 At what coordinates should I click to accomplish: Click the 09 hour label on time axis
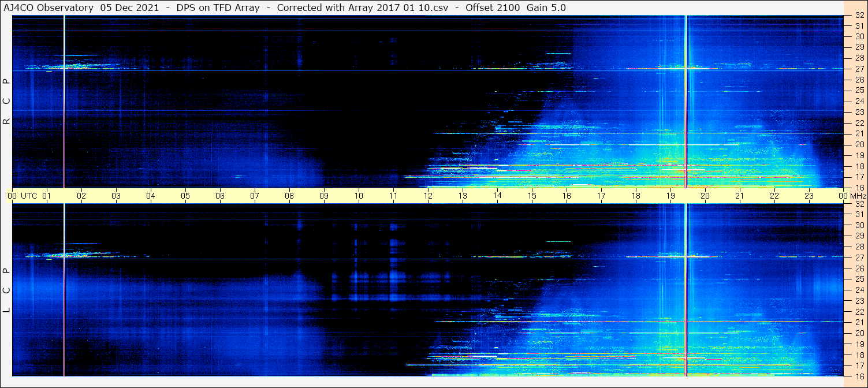click(x=324, y=196)
